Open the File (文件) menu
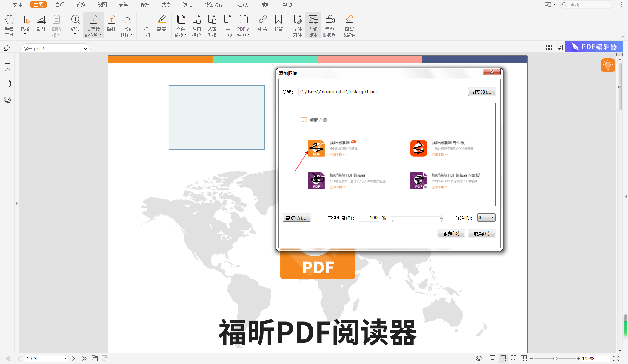Screen dimensions: 628x364 (x=18, y=5)
